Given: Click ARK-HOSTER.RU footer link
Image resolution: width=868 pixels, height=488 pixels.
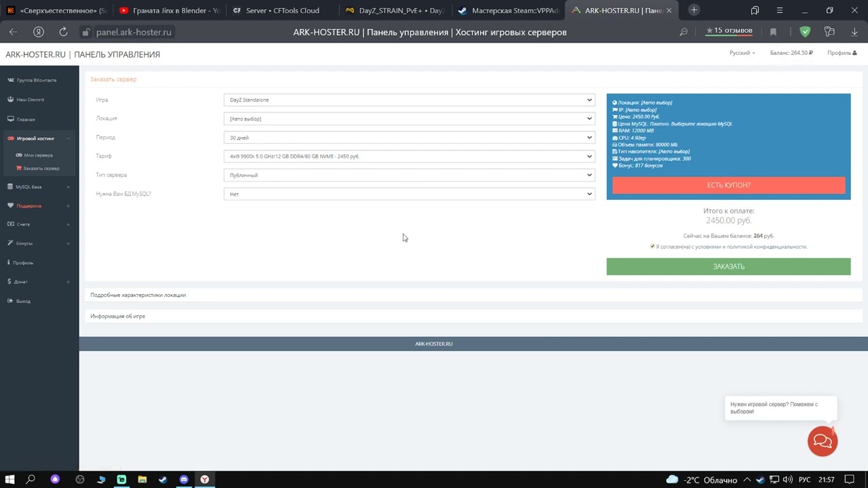Looking at the screenshot, I should point(434,344).
